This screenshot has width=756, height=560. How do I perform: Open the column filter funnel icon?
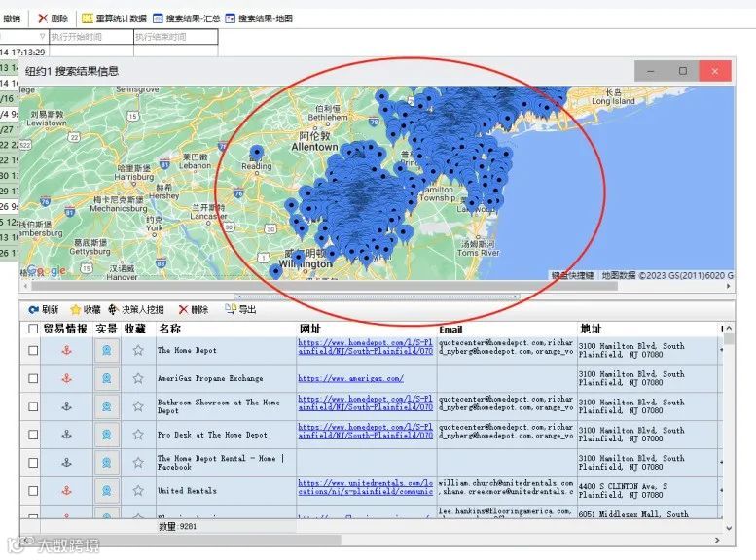tap(42, 37)
